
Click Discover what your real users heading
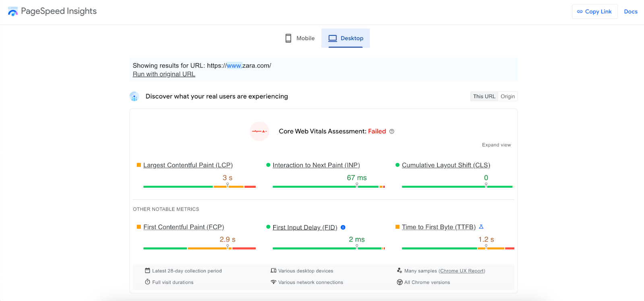coord(217,96)
